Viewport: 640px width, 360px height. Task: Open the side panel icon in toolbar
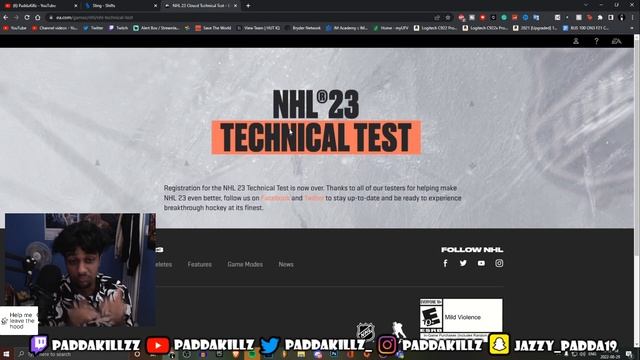coord(611,18)
